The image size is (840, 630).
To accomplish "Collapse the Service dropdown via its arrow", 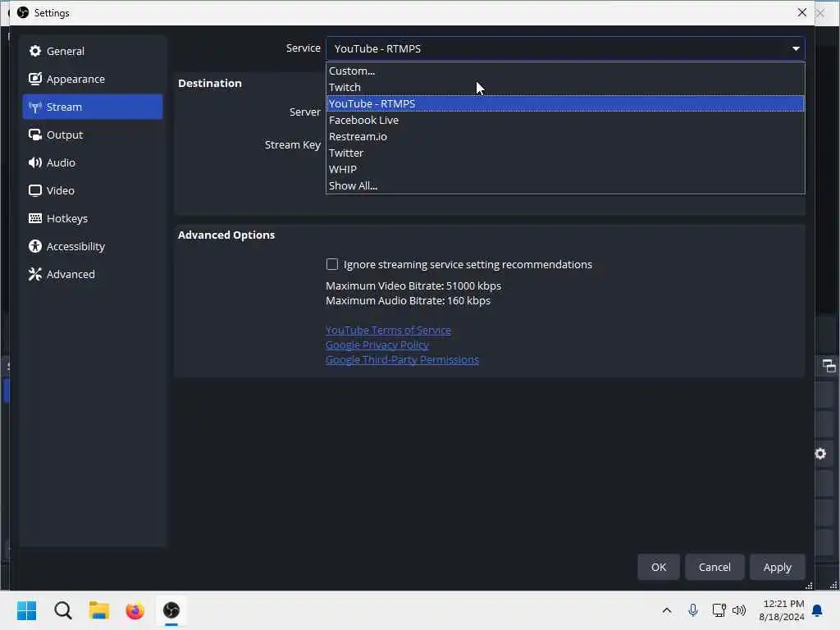I will click(796, 48).
